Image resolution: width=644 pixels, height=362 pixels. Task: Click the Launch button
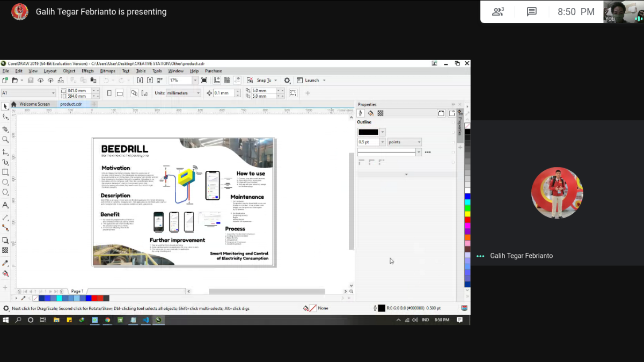311,81
